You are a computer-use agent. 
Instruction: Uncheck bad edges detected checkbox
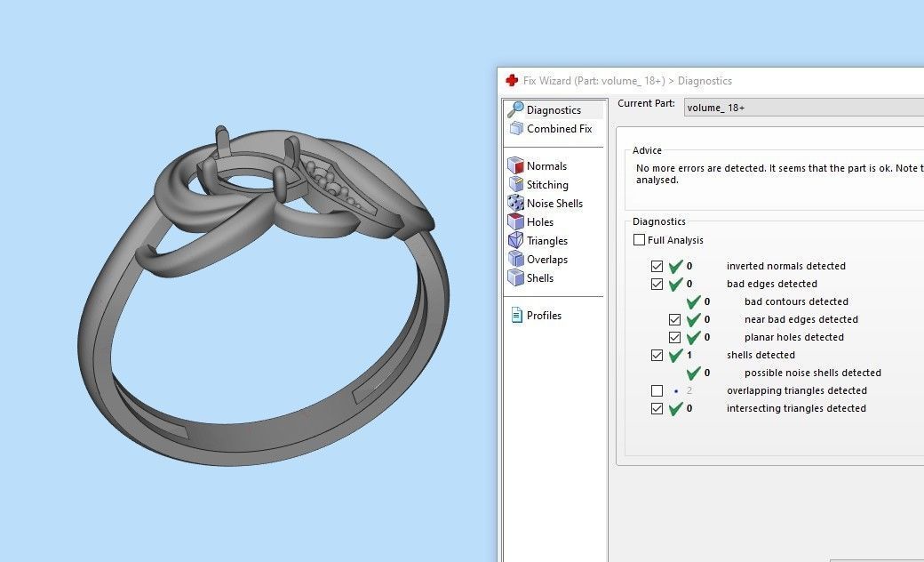pos(657,285)
